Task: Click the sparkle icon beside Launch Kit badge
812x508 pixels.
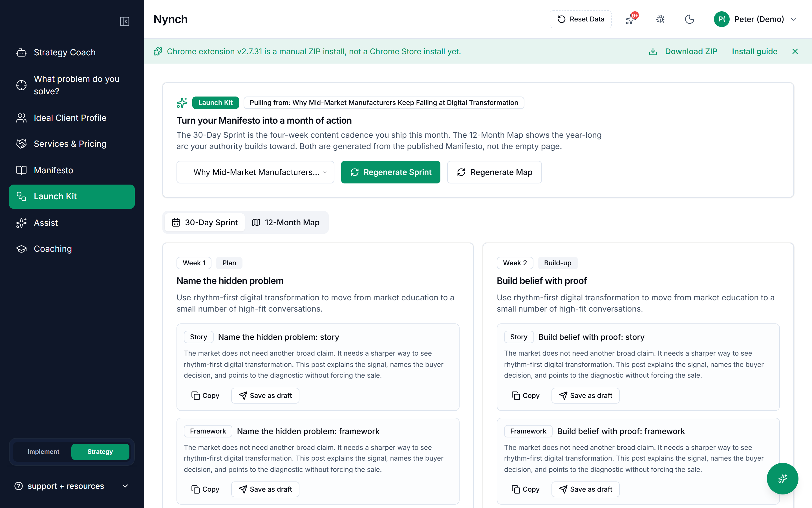Action: coord(182,103)
